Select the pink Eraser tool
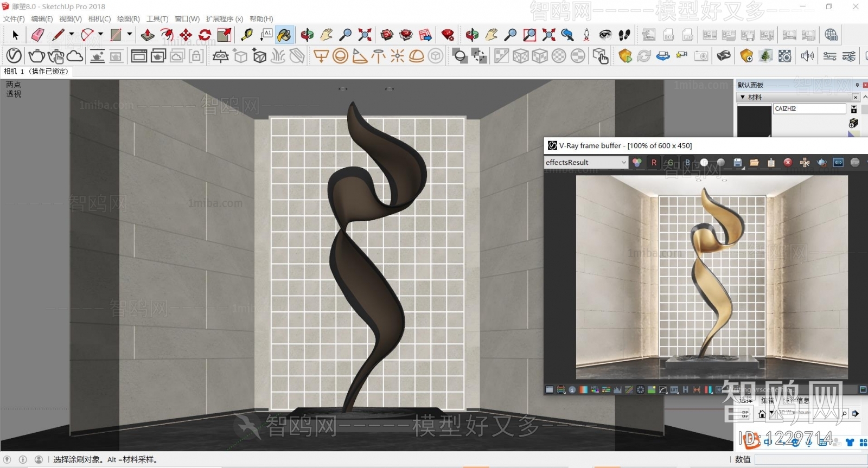This screenshot has height=468, width=868. click(x=37, y=35)
